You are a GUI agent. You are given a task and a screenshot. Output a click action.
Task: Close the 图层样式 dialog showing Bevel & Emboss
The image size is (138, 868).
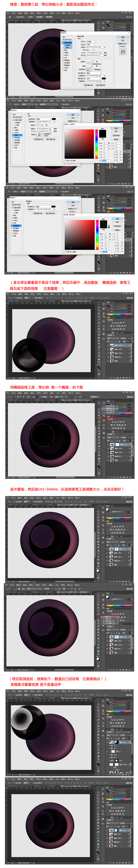[x=129, y=33]
